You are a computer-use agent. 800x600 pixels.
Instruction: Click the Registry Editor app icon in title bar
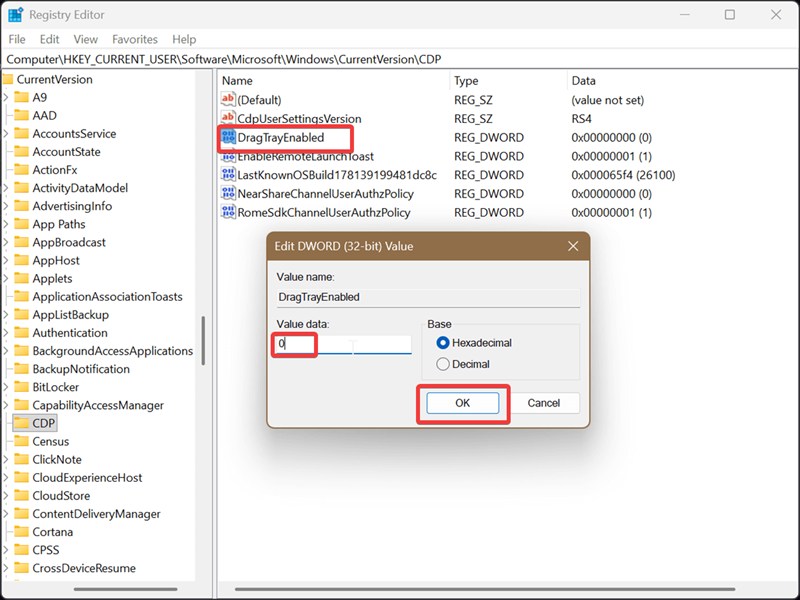15,15
